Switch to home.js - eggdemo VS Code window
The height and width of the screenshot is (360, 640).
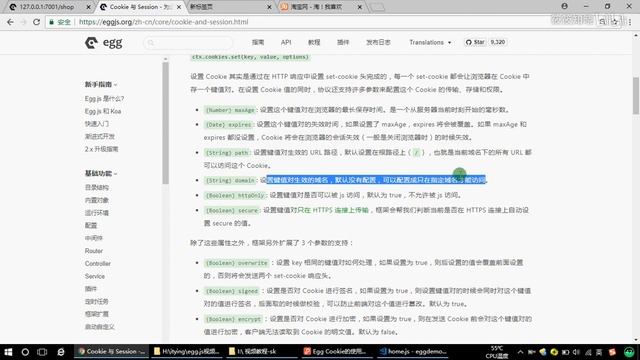(x=412, y=351)
